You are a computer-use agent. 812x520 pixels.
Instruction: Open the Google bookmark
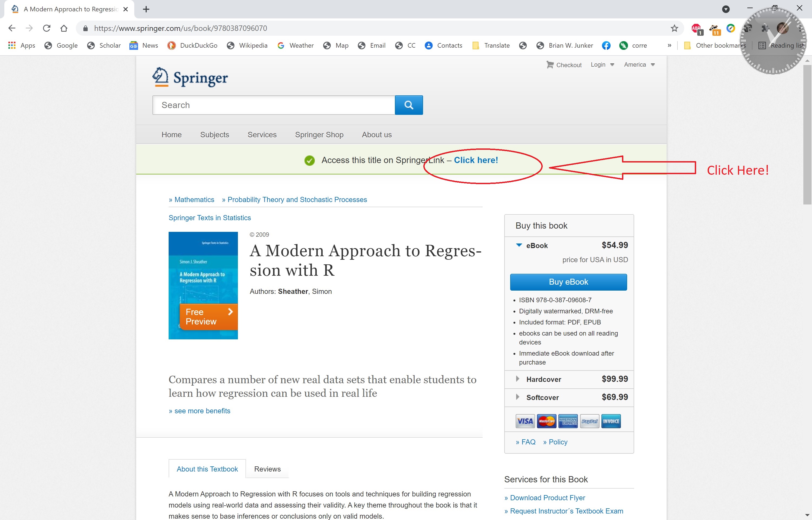[61, 45]
